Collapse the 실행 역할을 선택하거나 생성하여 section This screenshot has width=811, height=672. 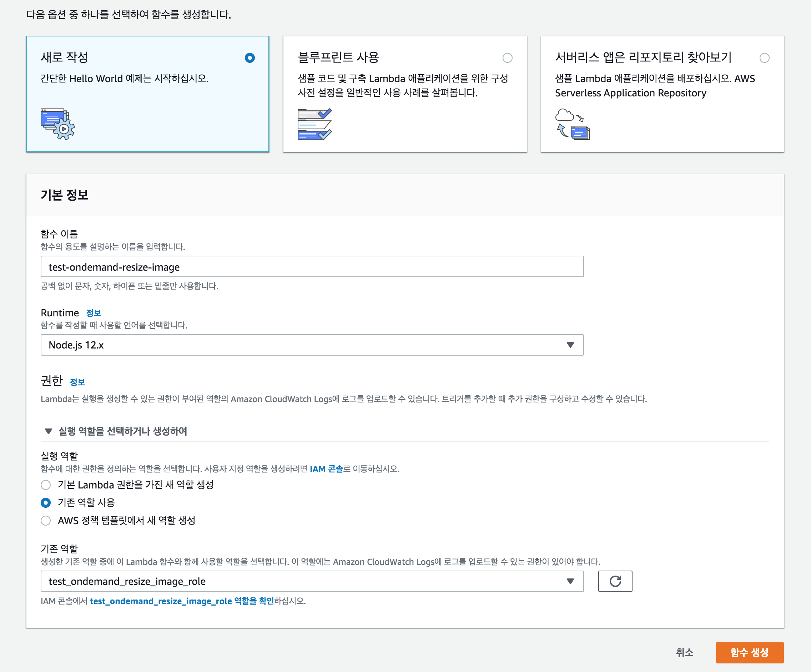(x=48, y=431)
